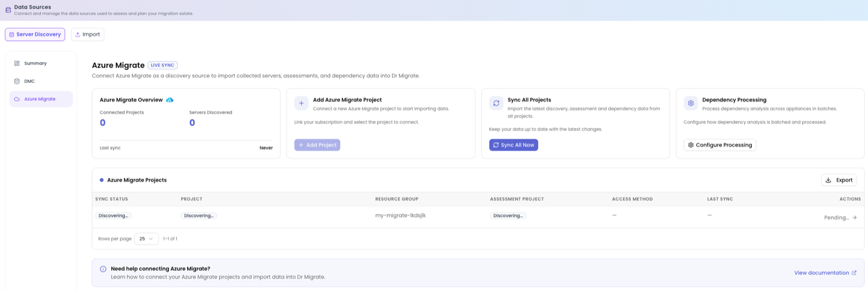Screen dimensions: 868x291
Task: Select Azure Migrate in the sidebar
Action: (41, 99)
